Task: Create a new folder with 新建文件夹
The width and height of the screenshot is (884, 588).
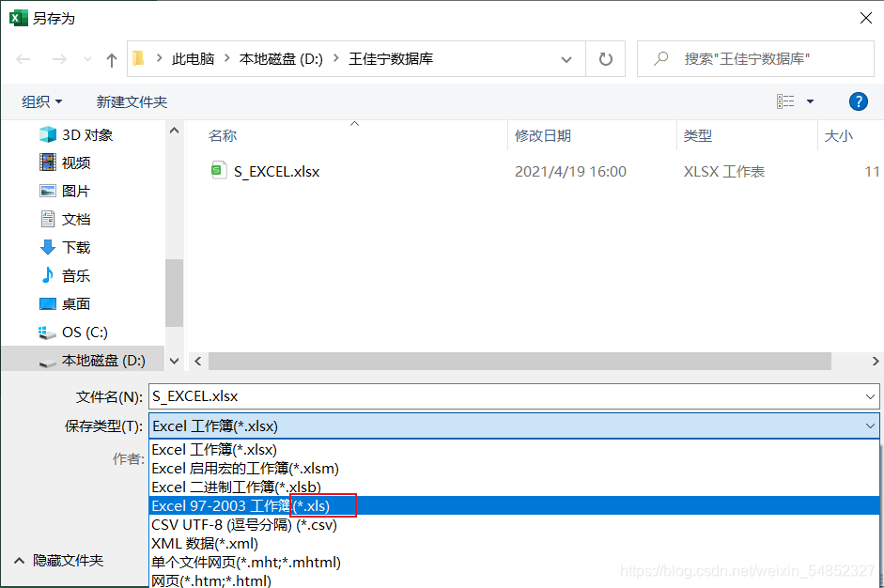Action: click(132, 101)
